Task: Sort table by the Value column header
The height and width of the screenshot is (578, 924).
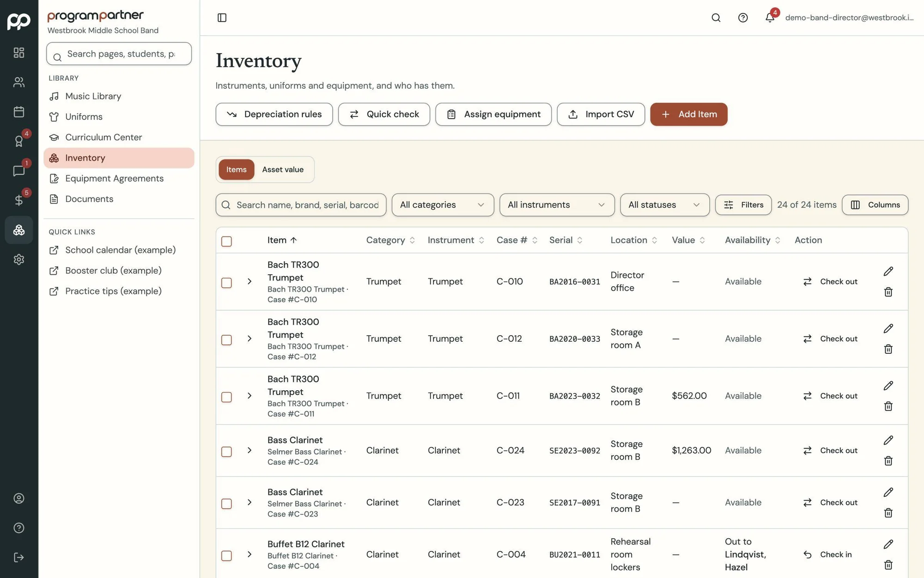Action: (x=688, y=240)
